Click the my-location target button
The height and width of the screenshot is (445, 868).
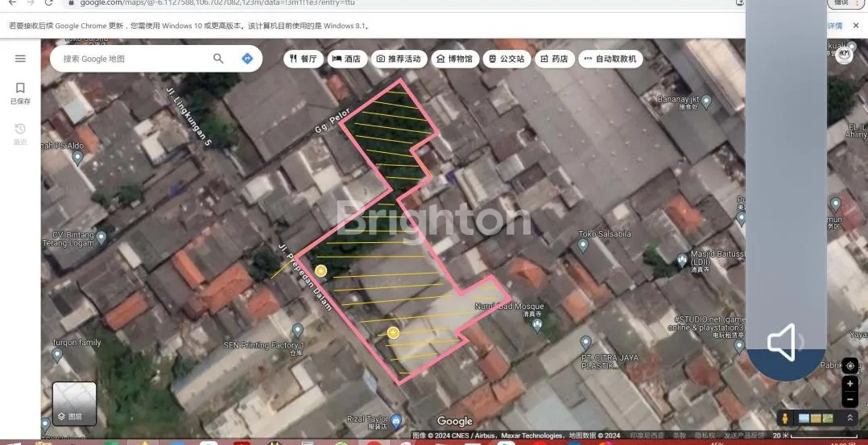(849, 365)
